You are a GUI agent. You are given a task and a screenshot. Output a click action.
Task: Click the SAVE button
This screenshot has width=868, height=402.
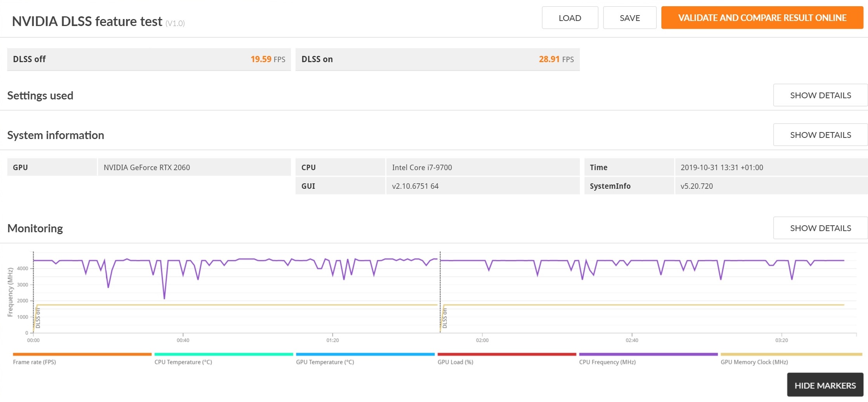630,18
